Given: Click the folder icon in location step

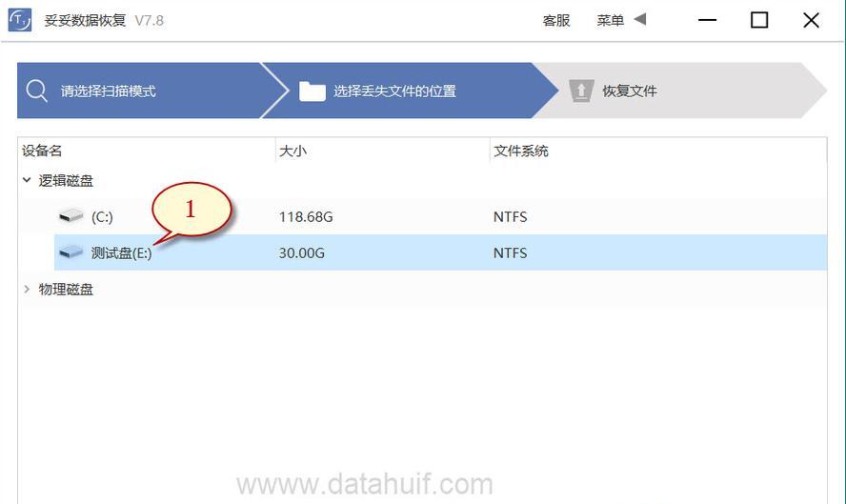Looking at the screenshot, I should coord(312,91).
